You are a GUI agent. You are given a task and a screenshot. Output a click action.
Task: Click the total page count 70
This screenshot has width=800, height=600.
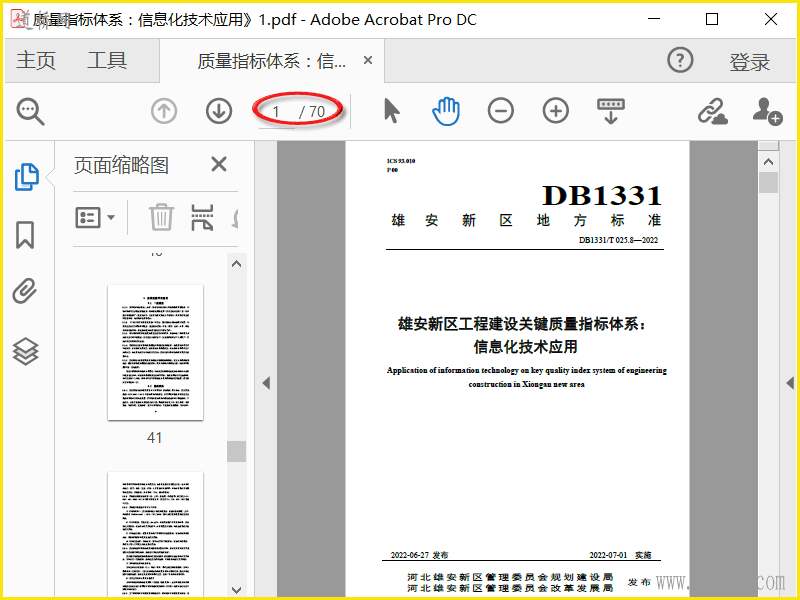click(x=316, y=112)
